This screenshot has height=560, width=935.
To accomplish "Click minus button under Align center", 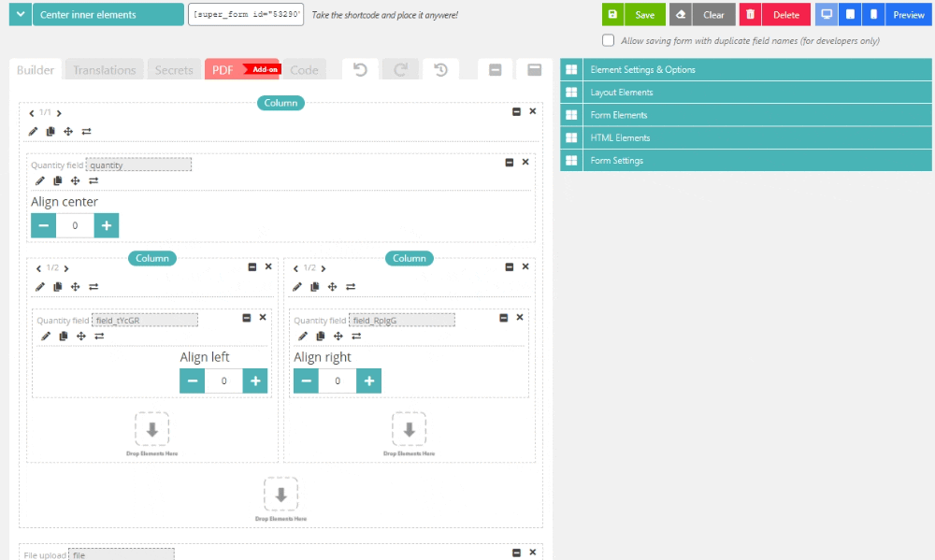I will tap(44, 225).
